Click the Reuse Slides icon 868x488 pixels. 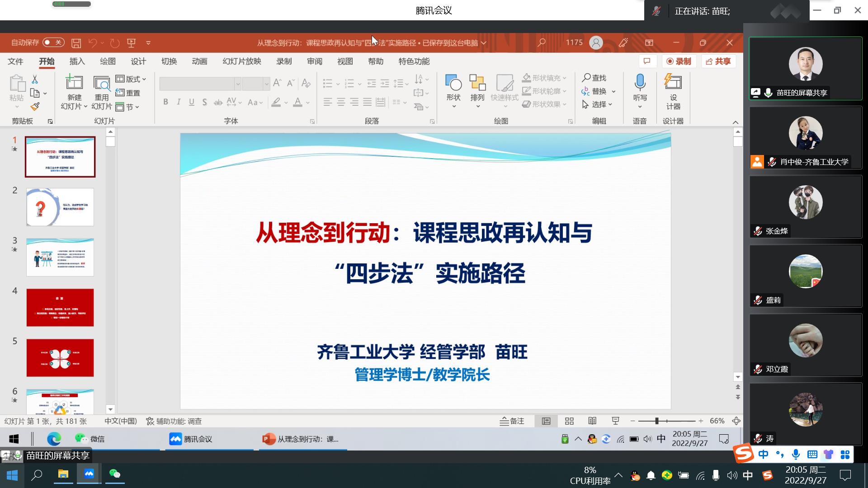click(x=102, y=83)
